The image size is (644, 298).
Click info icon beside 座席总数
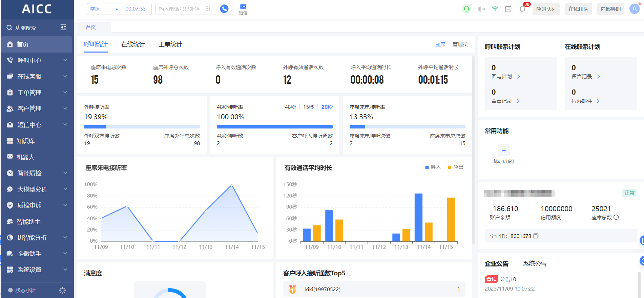tap(616, 217)
